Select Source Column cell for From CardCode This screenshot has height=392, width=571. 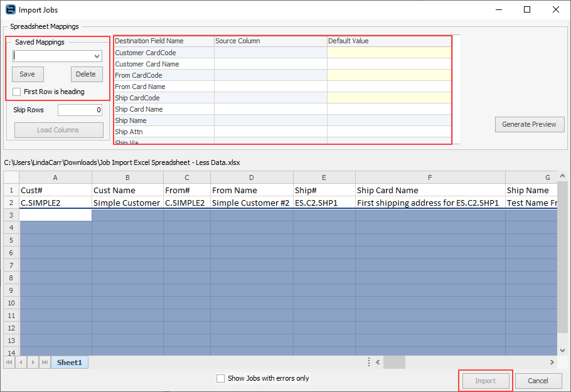point(270,75)
